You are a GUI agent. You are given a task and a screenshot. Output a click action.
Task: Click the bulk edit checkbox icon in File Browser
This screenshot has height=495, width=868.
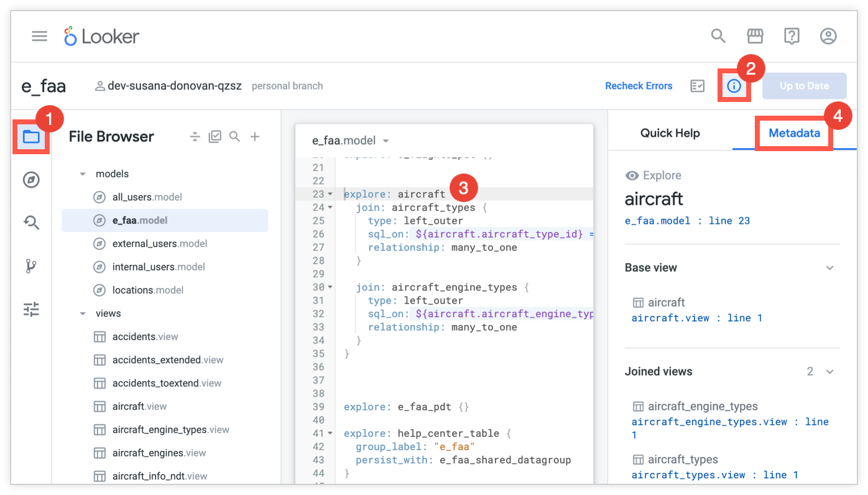click(215, 137)
